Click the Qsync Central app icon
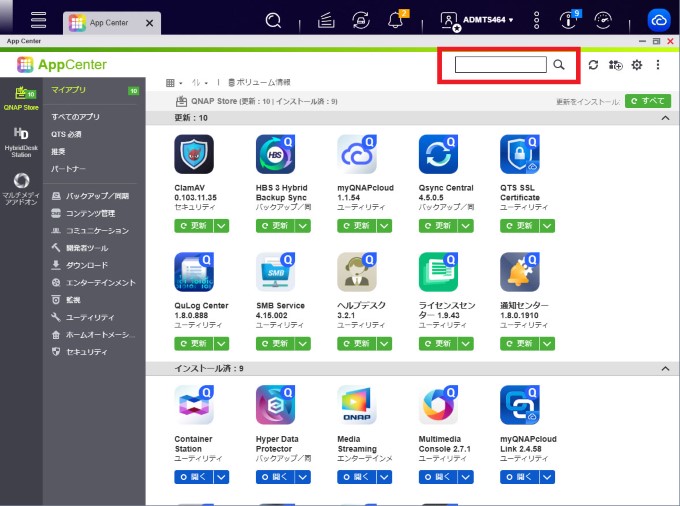This screenshot has height=506, width=680. pos(438,154)
